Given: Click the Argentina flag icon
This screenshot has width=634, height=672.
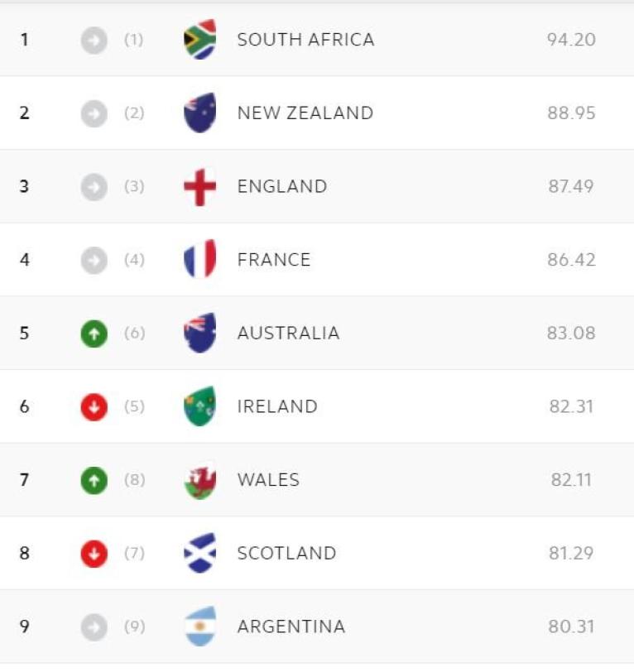Looking at the screenshot, I should pos(199,626).
